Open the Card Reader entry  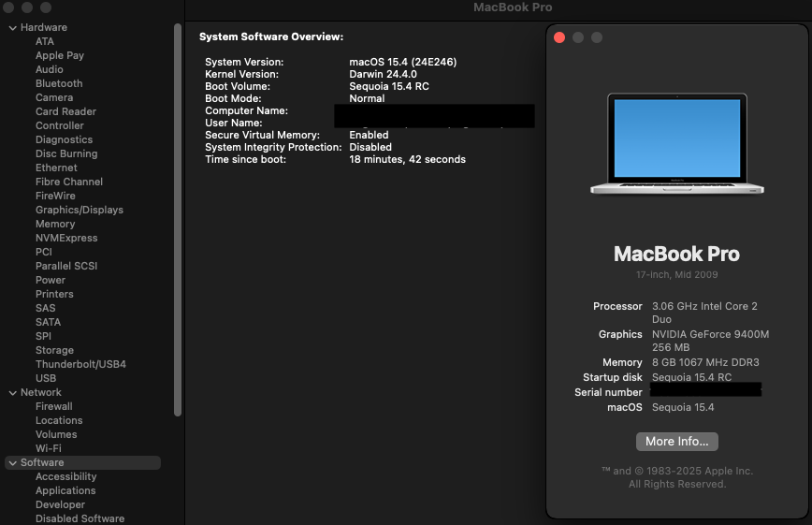pyautogui.click(x=65, y=111)
